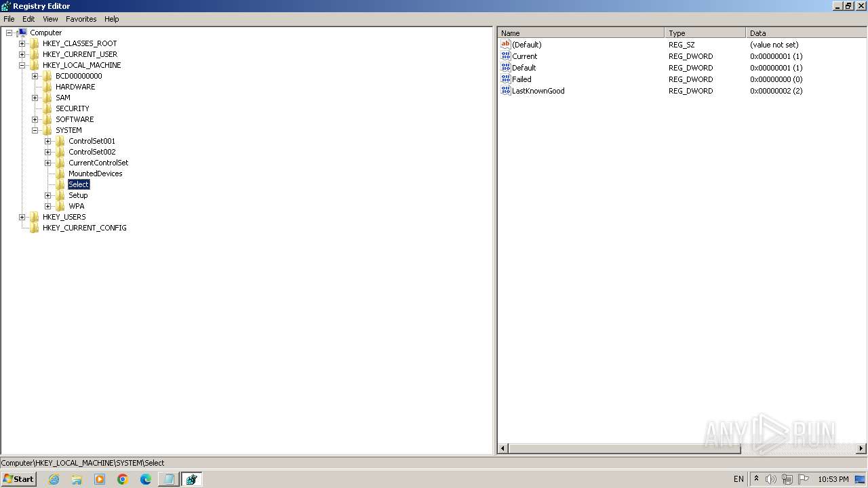Expand HKEY_CURRENT_USER node
This screenshot has height=488, width=868.
22,54
